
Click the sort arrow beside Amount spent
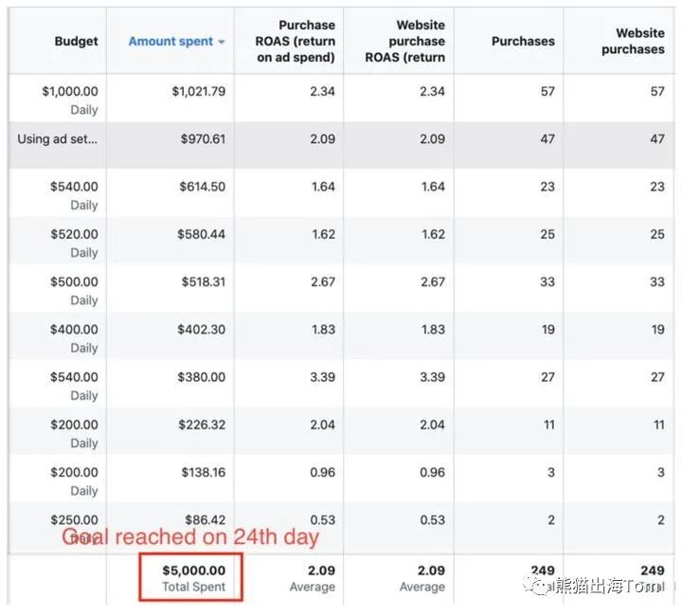point(222,43)
